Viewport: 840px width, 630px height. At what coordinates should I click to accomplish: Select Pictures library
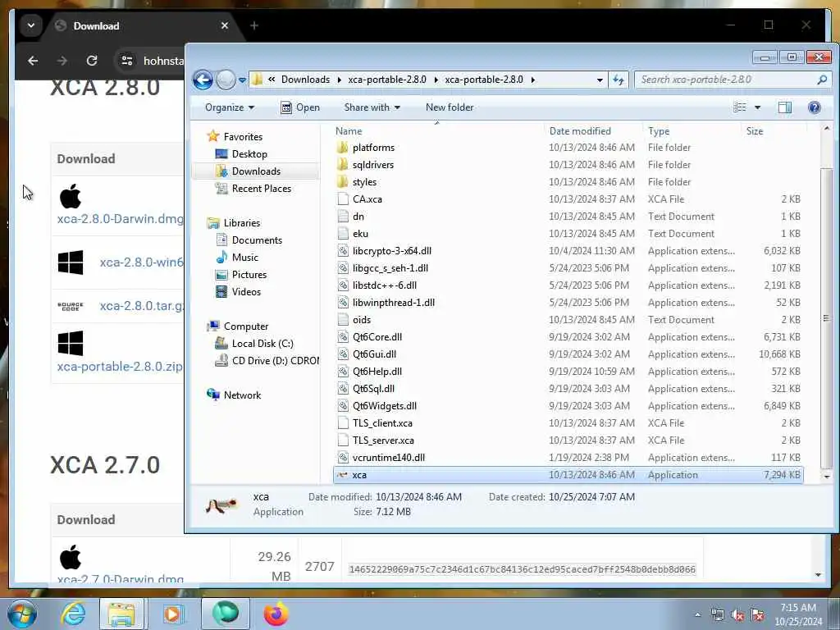coord(241,275)
